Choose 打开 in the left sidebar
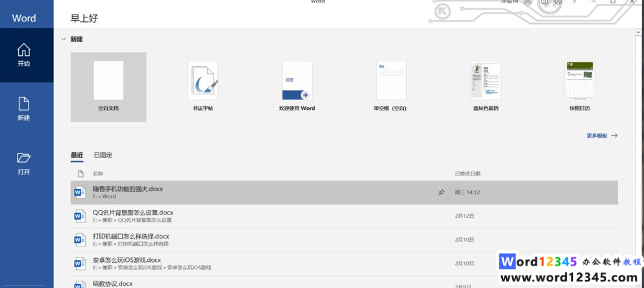This screenshot has height=288, width=644. 24,163
